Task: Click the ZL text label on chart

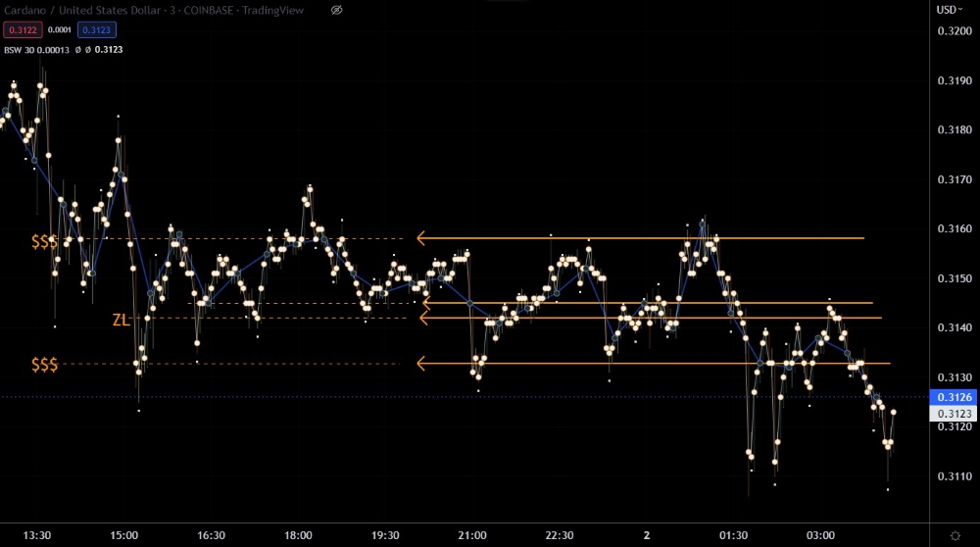Action: (x=121, y=321)
